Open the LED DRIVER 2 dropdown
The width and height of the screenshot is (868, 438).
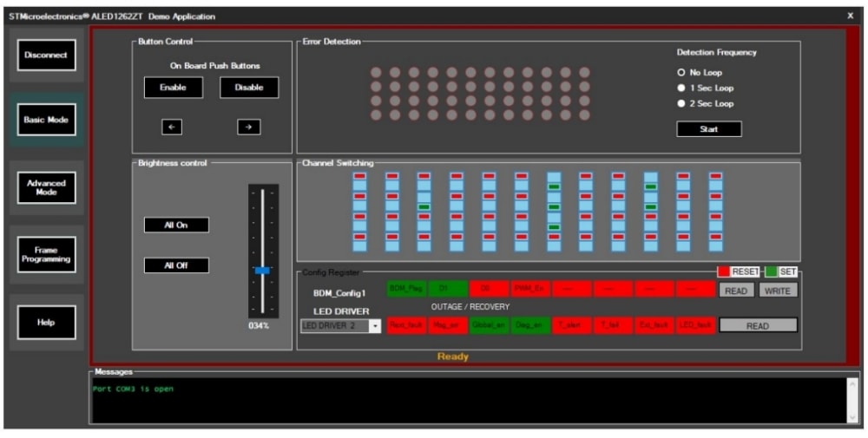[x=375, y=326]
